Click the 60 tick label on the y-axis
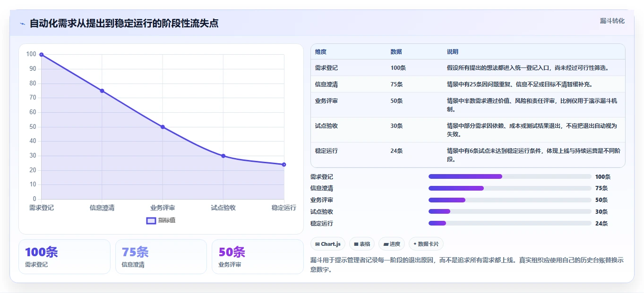 (33, 112)
